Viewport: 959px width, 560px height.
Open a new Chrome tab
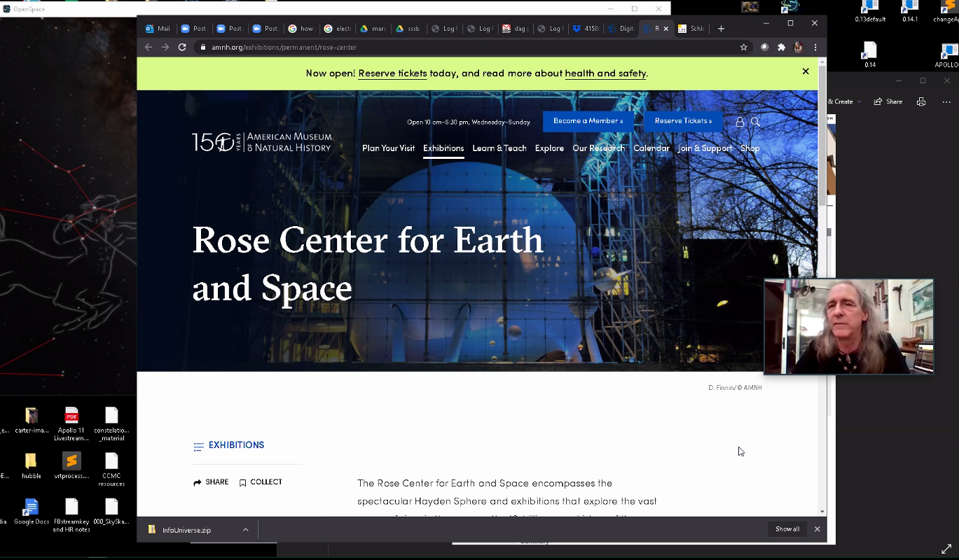point(721,29)
